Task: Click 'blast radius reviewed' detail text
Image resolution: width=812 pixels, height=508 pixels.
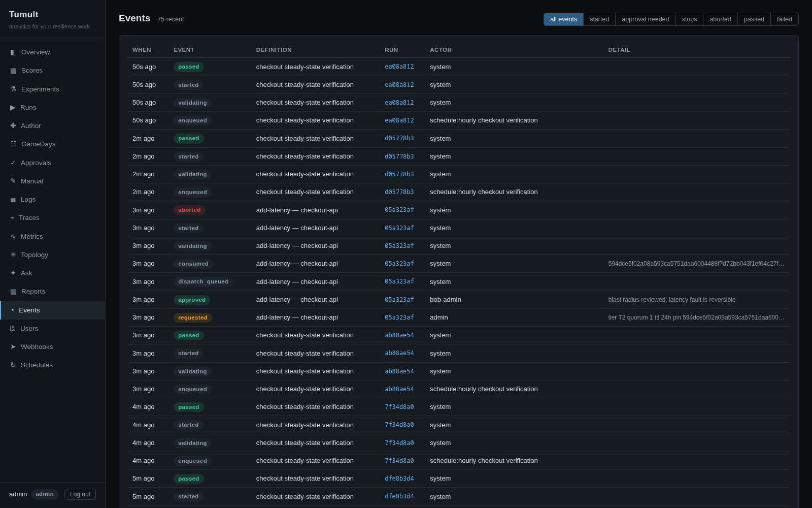Action: pos(671,300)
